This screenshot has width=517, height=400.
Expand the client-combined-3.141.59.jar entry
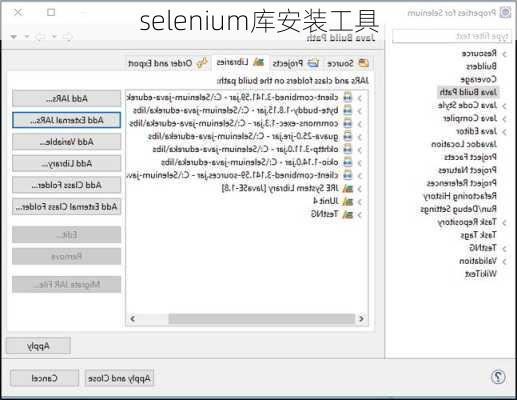(x=360, y=98)
